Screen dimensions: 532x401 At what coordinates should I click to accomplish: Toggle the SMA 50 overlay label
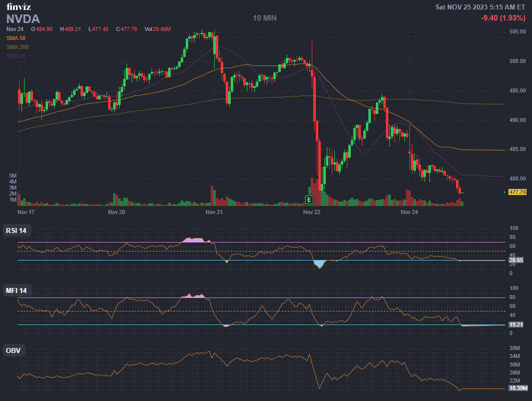16,38
